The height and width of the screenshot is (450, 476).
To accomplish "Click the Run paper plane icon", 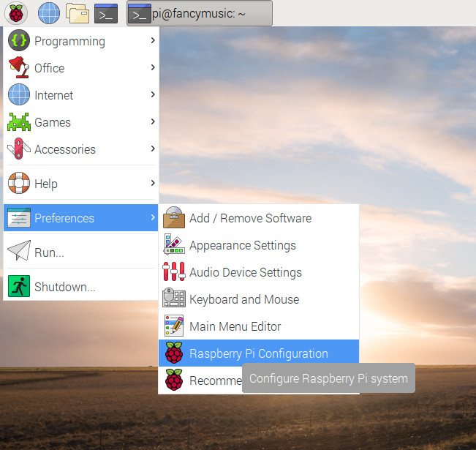I will click(x=19, y=250).
